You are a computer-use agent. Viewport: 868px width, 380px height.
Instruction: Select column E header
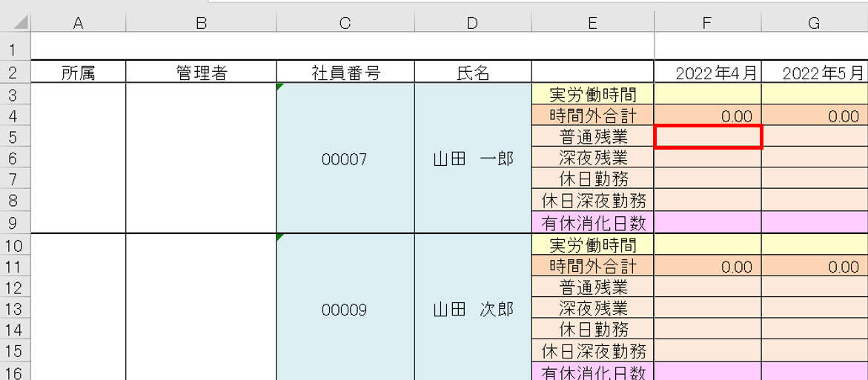coord(592,23)
